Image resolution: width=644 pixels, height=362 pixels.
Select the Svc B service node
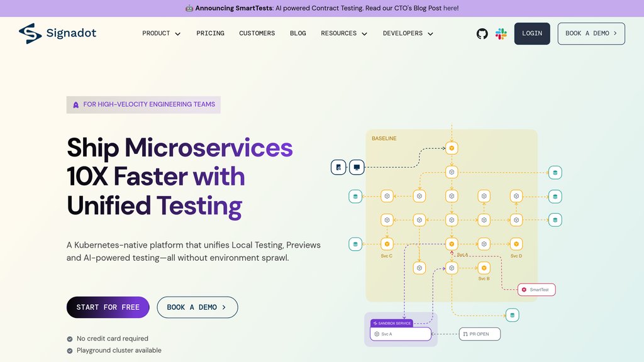(484, 268)
